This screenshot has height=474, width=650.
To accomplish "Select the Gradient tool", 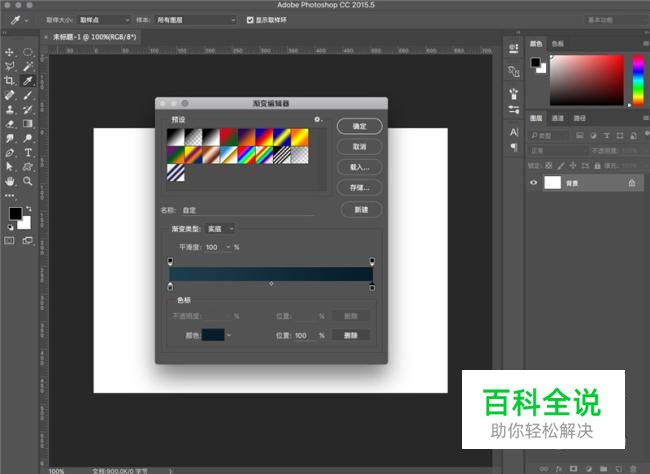I will [x=28, y=124].
